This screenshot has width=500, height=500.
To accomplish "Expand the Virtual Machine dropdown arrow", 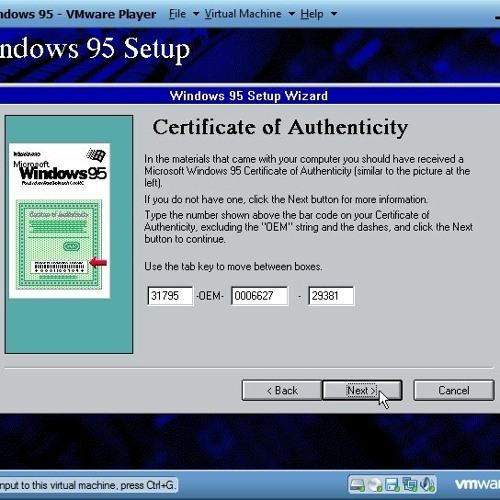I will [x=292, y=14].
